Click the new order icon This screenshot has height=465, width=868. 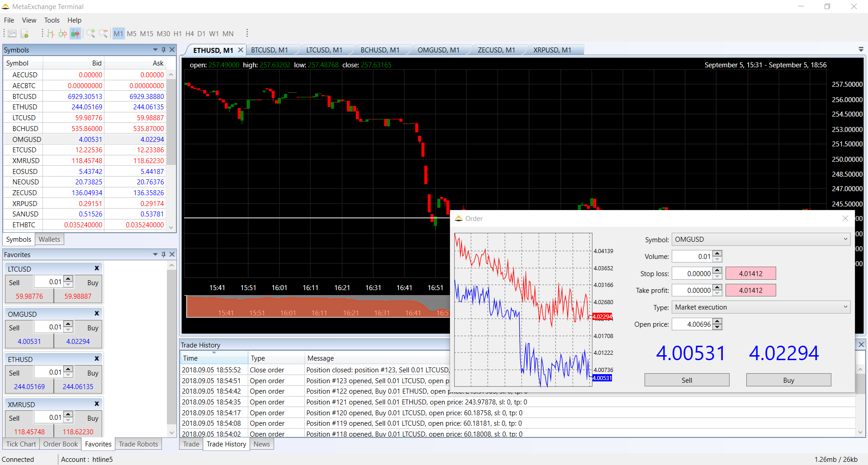pyautogui.click(x=25, y=33)
